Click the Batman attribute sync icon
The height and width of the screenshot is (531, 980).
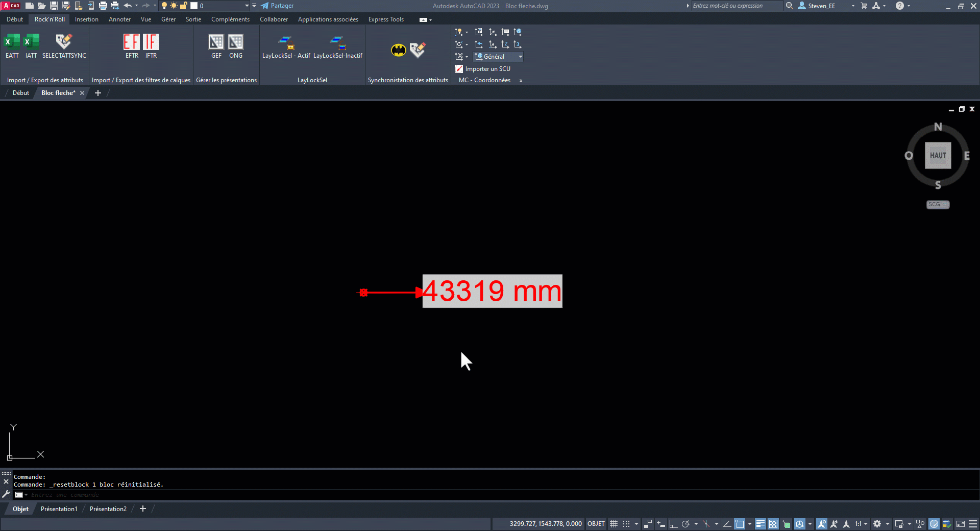tap(398, 50)
